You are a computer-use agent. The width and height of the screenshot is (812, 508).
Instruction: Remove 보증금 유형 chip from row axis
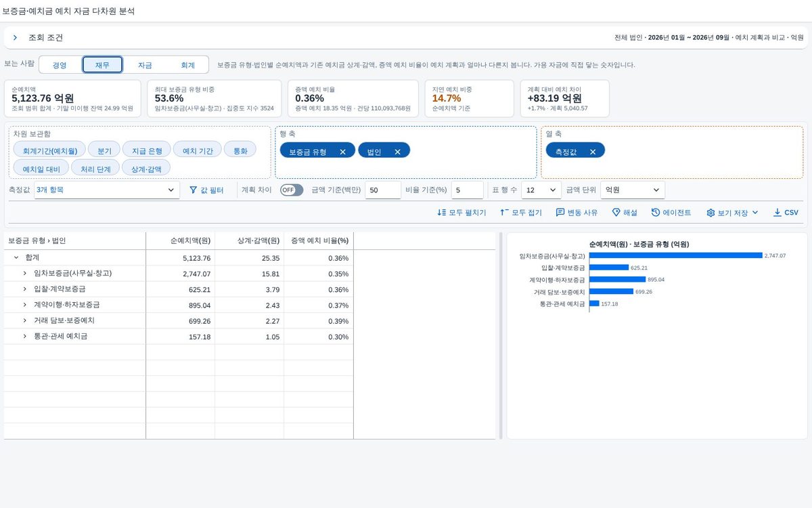click(342, 152)
